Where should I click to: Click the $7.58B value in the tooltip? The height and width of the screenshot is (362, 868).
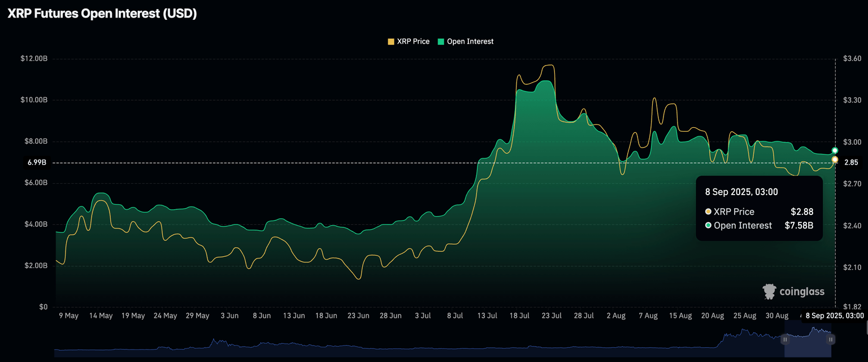[798, 226]
